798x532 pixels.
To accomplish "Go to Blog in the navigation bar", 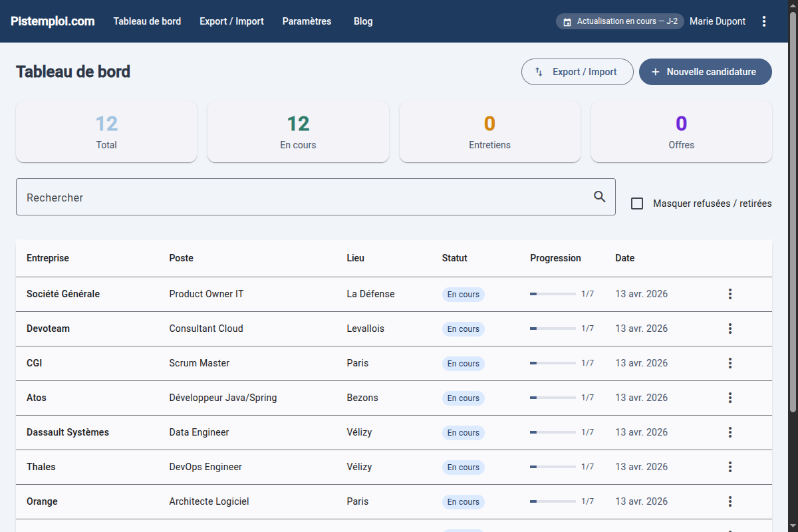I will [363, 21].
